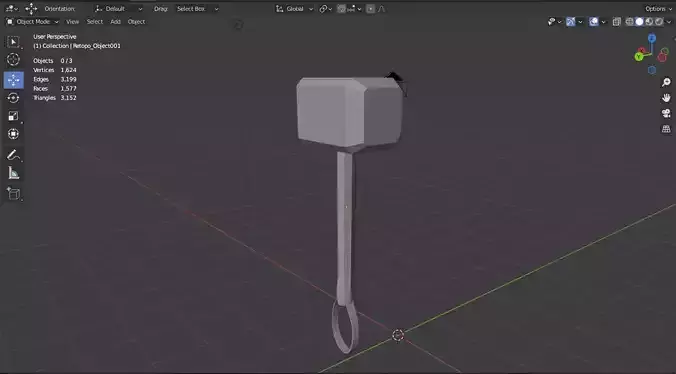Click the negative Z axis gizmo circle
The width and height of the screenshot is (676, 374).
click(x=652, y=70)
